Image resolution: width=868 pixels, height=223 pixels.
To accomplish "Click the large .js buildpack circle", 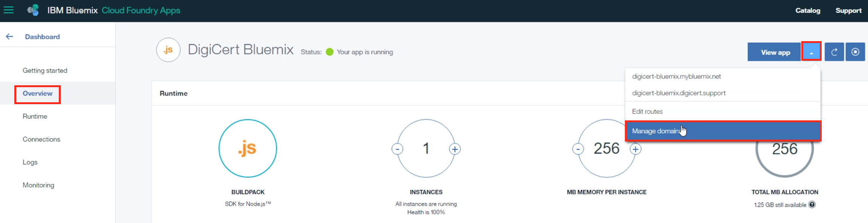I will click(248, 148).
